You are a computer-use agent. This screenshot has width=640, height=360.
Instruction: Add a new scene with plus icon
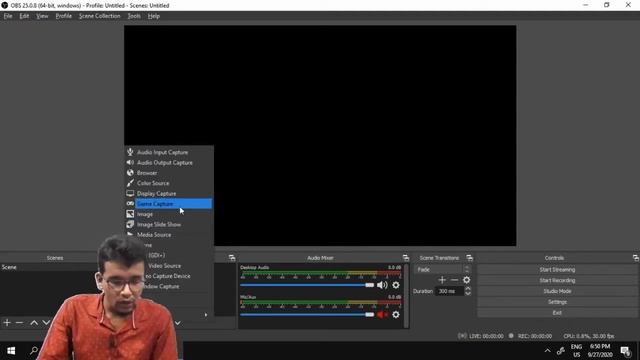7,323
